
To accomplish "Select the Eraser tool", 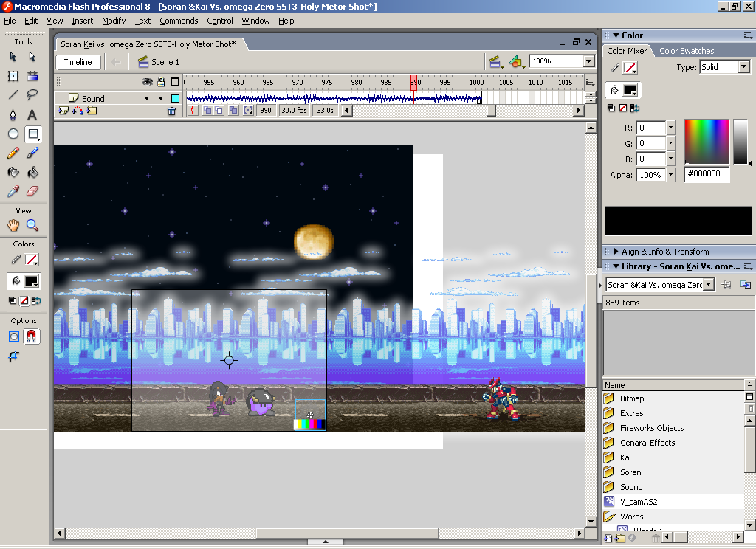I will (x=32, y=191).
